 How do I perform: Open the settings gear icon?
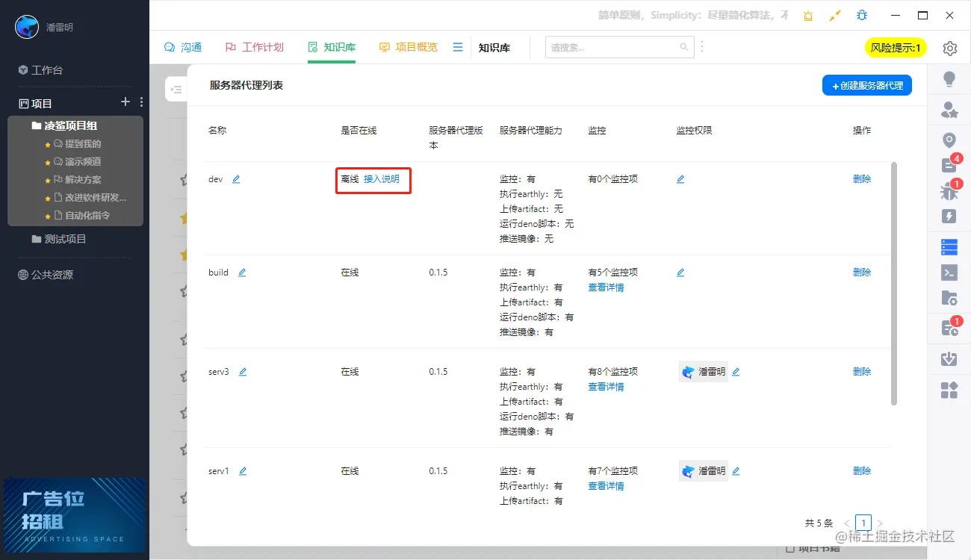949,48
